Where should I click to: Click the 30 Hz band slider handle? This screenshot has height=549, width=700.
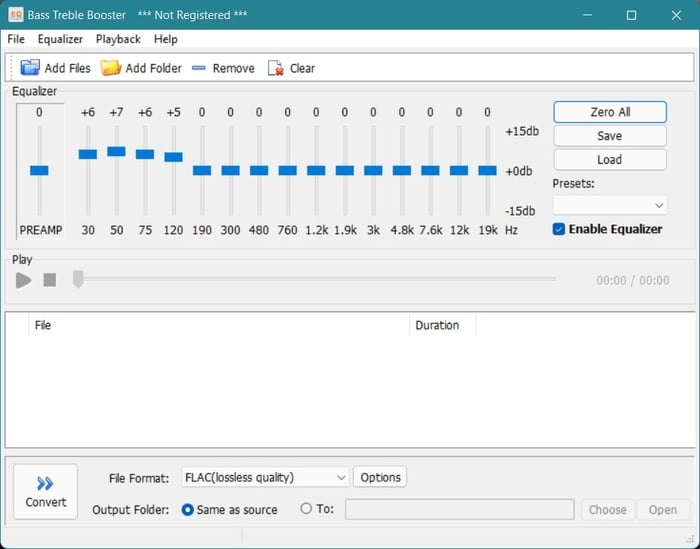[x=88, y=154]
